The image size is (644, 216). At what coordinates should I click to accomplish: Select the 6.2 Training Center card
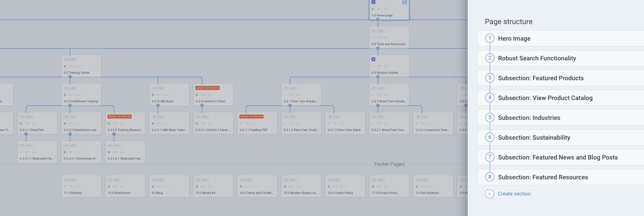tap(81, 66)
